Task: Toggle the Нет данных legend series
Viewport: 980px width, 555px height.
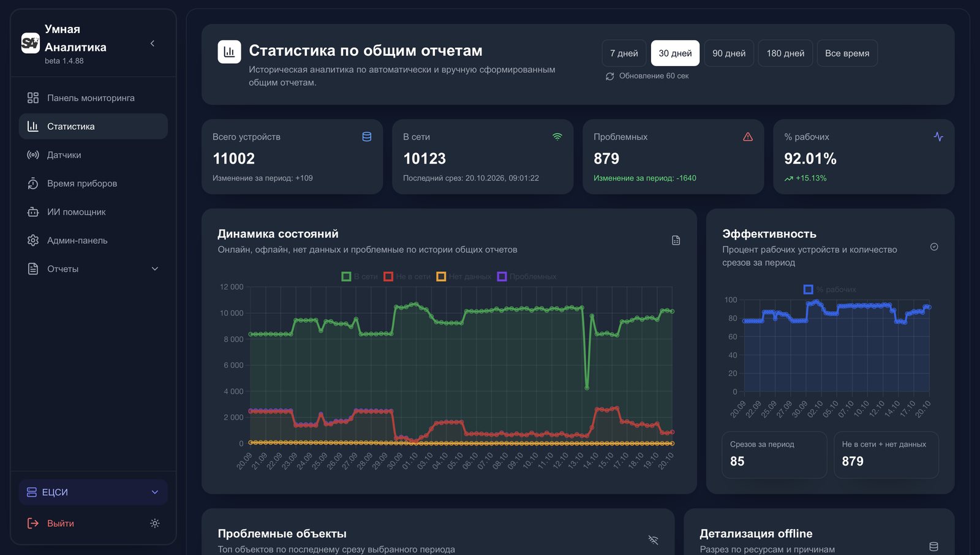Action: [x=464, y=277]
